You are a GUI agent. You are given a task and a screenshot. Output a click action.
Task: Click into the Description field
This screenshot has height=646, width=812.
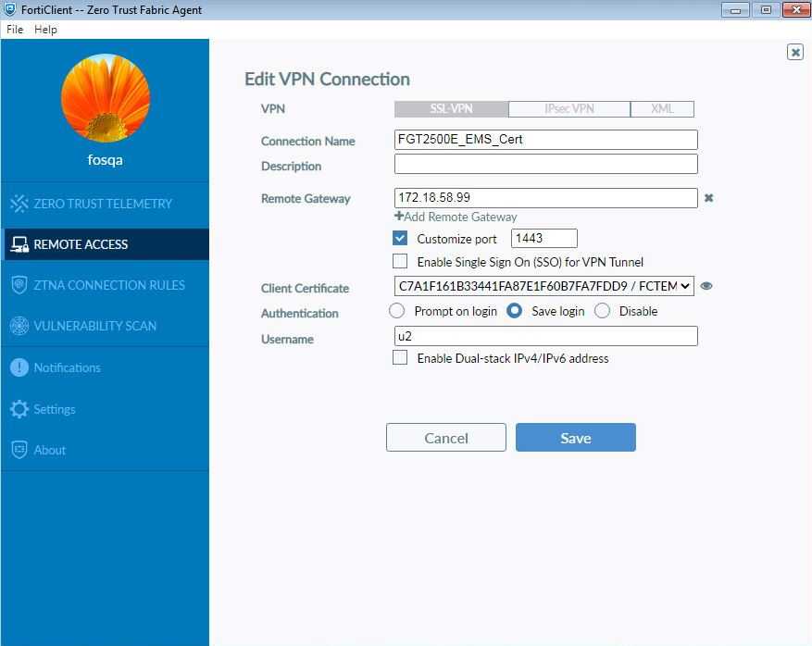point(546,165)
